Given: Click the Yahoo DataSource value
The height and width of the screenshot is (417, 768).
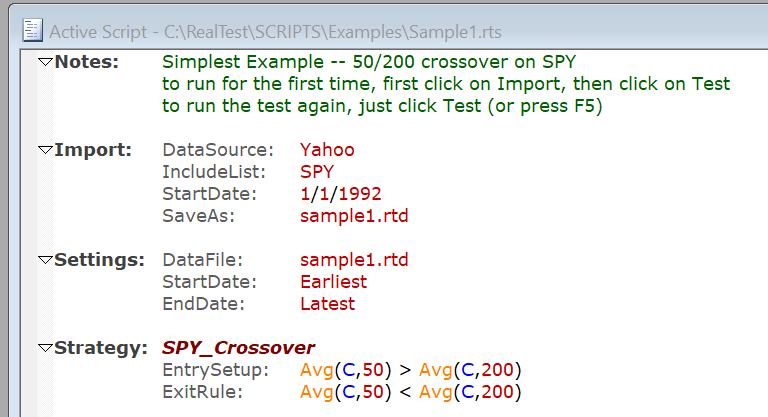Looking at the screenshot, I should click(327, 150).
